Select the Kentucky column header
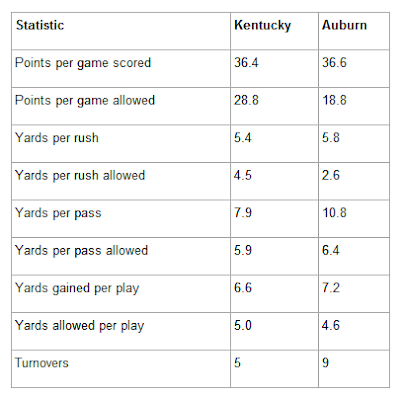Viewport: 400px width, 399px height. click(263, 26)
